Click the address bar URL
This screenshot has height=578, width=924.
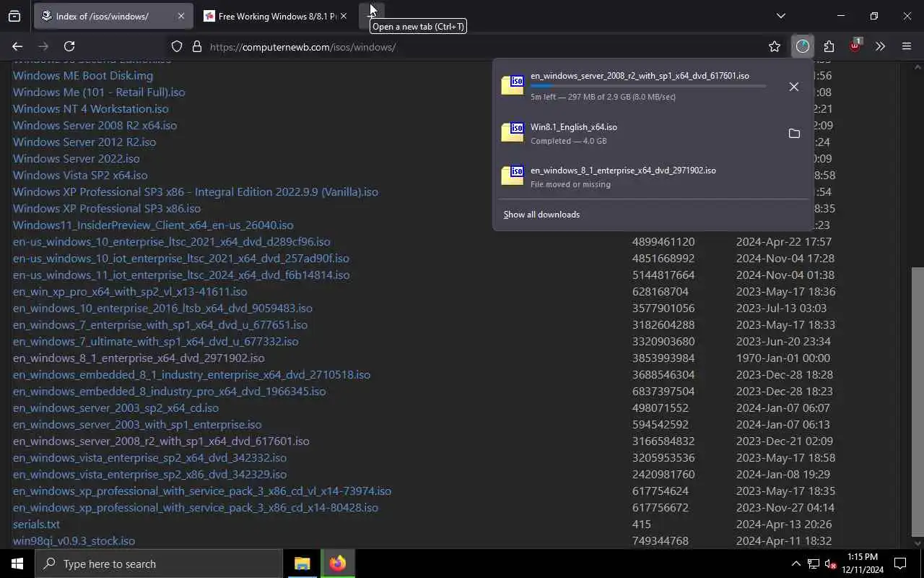[x=303, y=47]
